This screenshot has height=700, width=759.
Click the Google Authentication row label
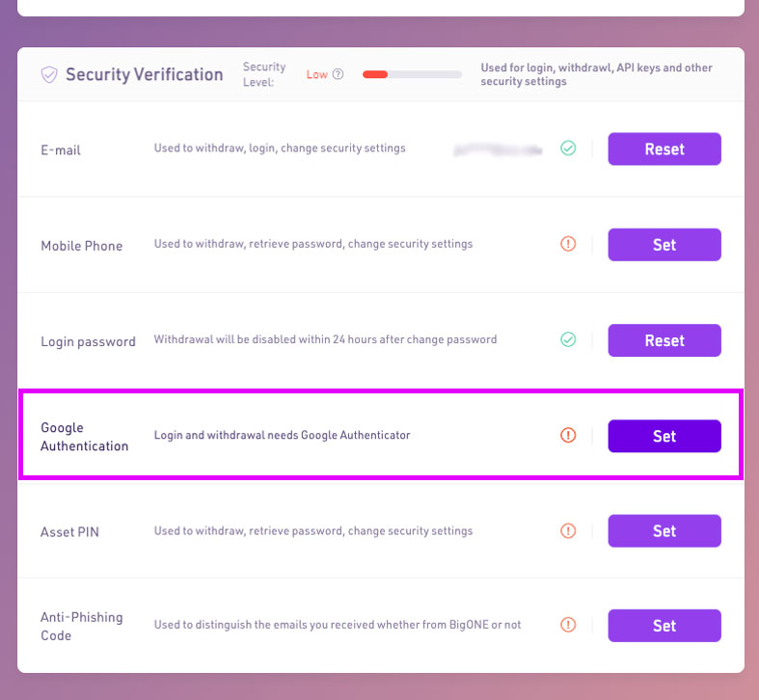(84, 437)
